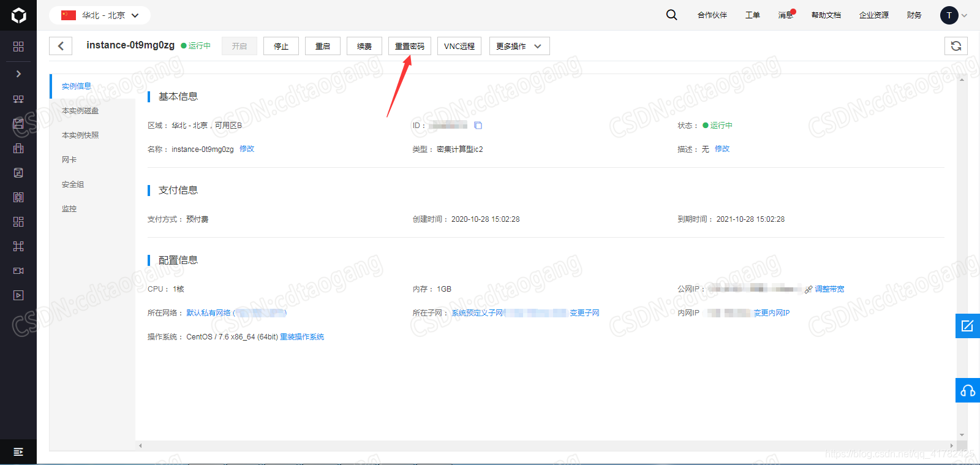Open the 华北-北京 region dropdown
This screenshot has height=465, width=980.
click(100, 15)
